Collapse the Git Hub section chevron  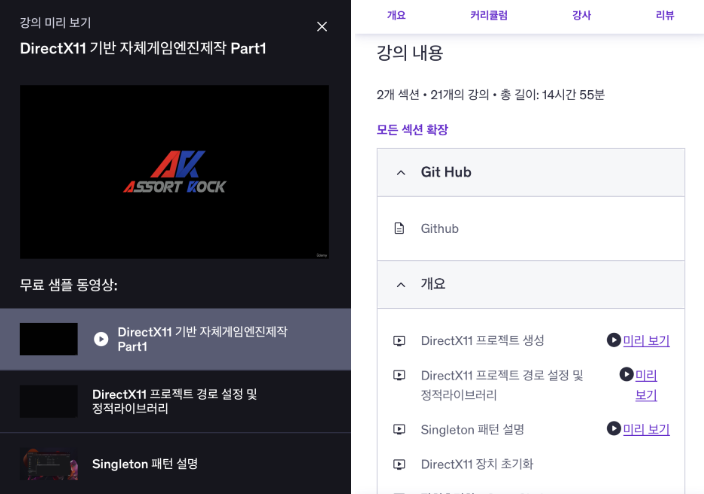[x=401, y=172]
